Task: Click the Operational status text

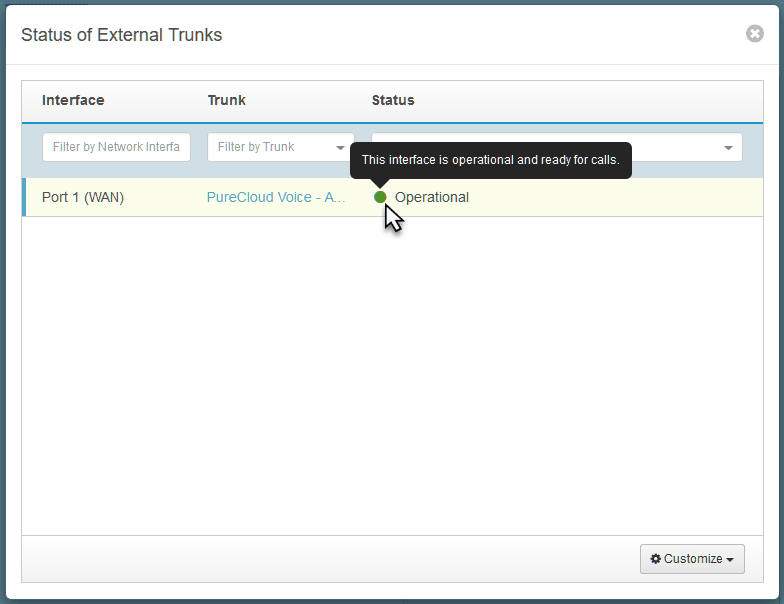Action: 432,197
